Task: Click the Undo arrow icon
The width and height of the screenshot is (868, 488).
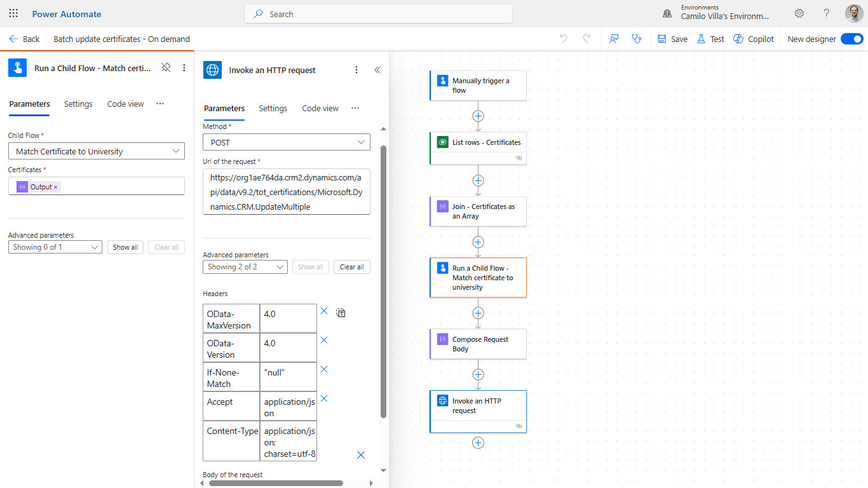Action: pos(564,39)
